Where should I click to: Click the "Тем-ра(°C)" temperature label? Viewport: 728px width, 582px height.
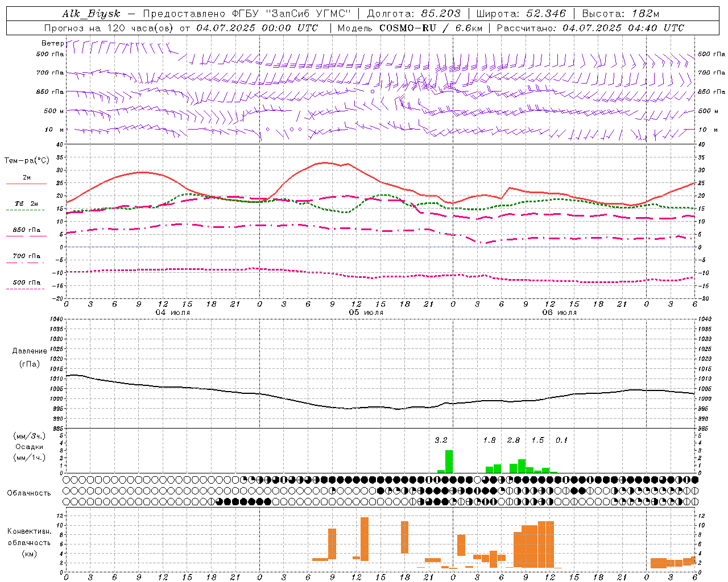[27, 161]
